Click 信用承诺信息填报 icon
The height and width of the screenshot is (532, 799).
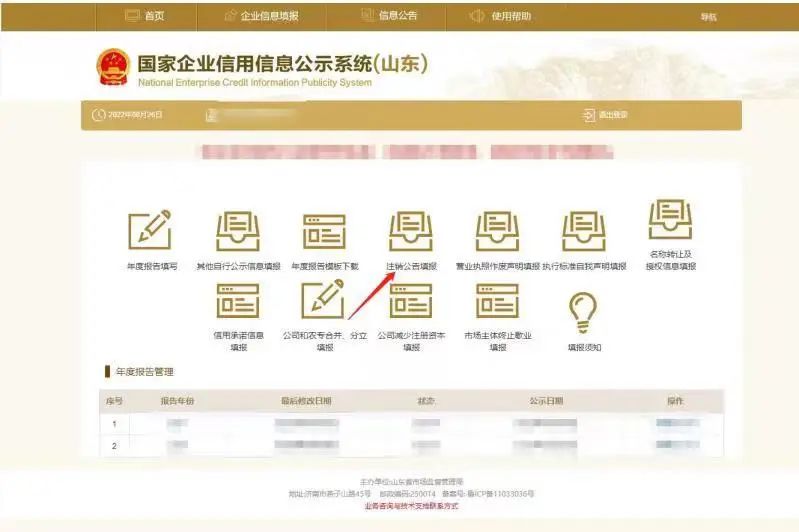pyautogui.click(x=237, y=301)
